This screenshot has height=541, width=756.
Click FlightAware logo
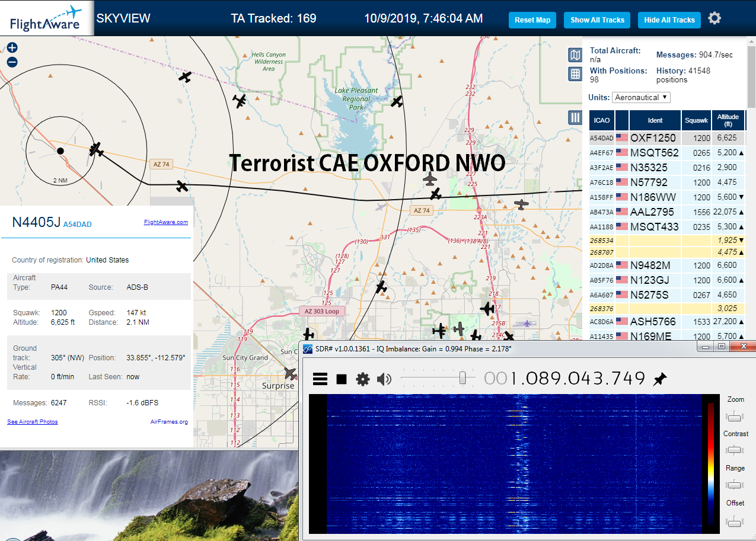point(46,18)
